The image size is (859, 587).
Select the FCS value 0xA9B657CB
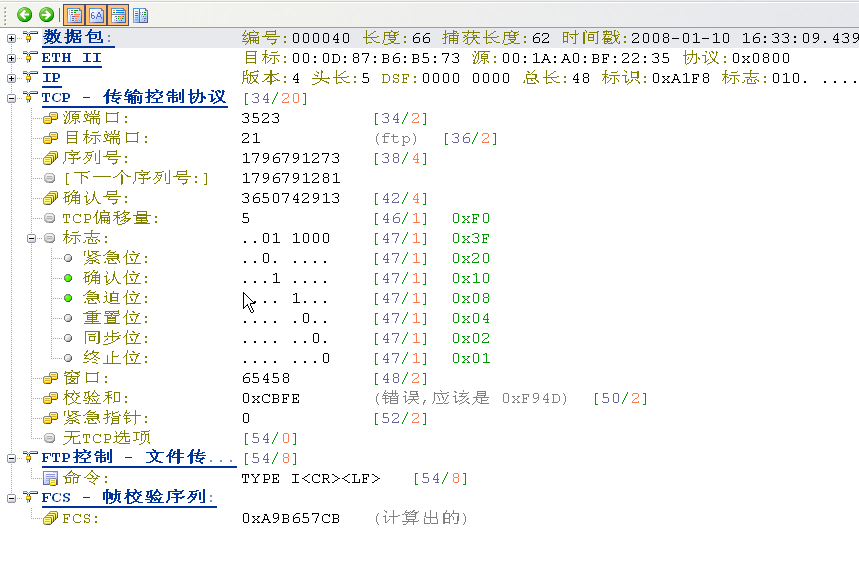pos(291,518)
